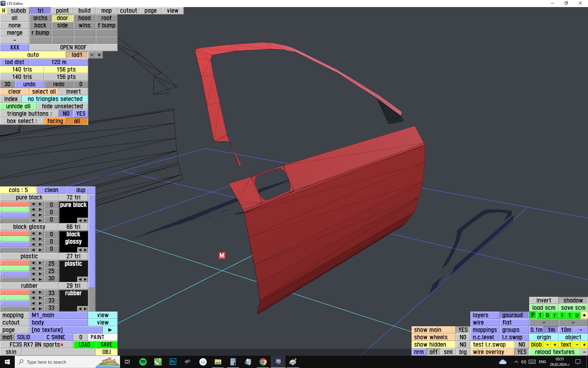
Task: Open Photoshop from the taskbar
Action: point(173,362)
